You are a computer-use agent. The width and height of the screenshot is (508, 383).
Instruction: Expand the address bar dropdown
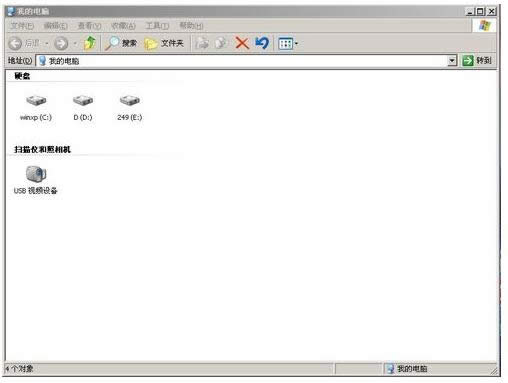pos(452,61)
